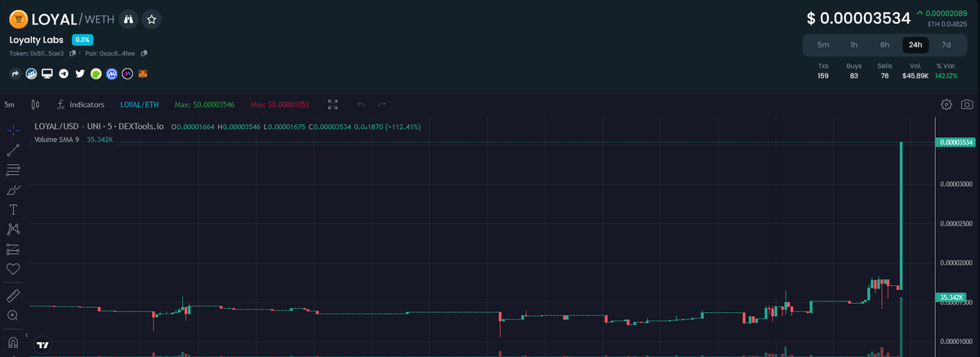Click the LOYAL token logo
Viewport: 980px width, 357px height.
pyautogui.click(x=19, y=19)
